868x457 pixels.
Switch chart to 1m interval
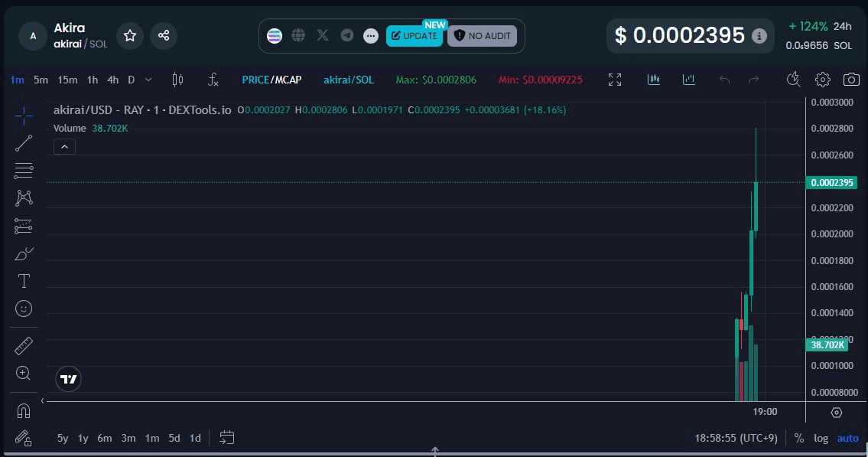[17, 80]
